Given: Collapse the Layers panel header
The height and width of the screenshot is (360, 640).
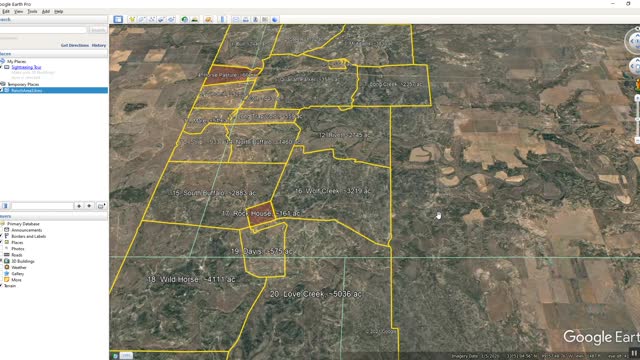Looking at the screenshot, I should [x=53, y=216].
